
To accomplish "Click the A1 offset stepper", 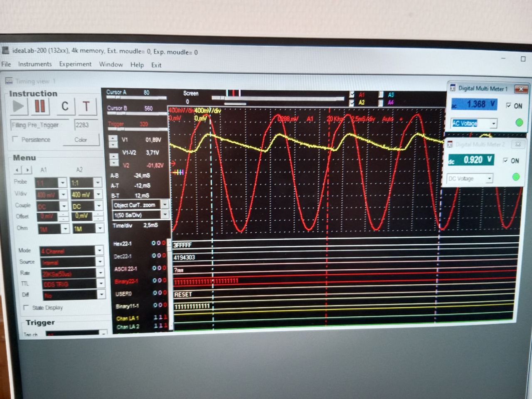I will pos(63,217).
